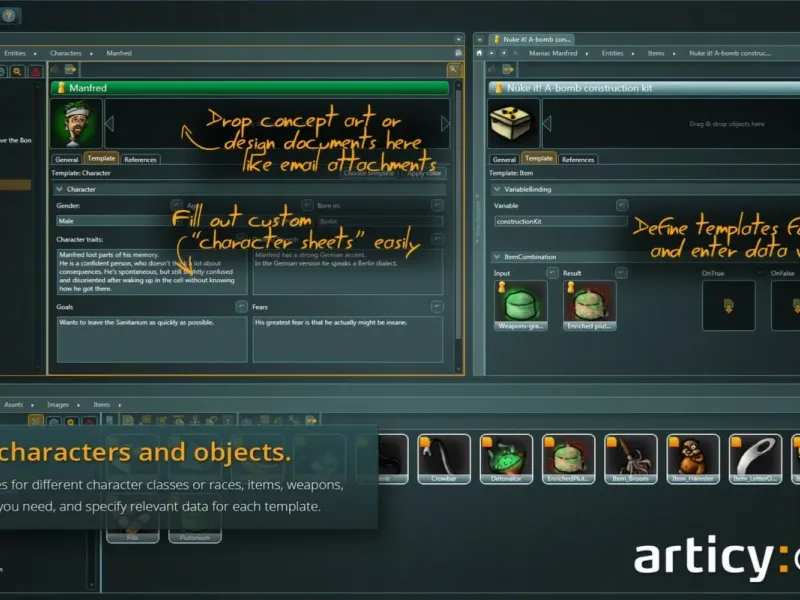Select the Item_Broom asset thumbnail
Viewport: 800px width, 600px height.
(x=631, y=458)
